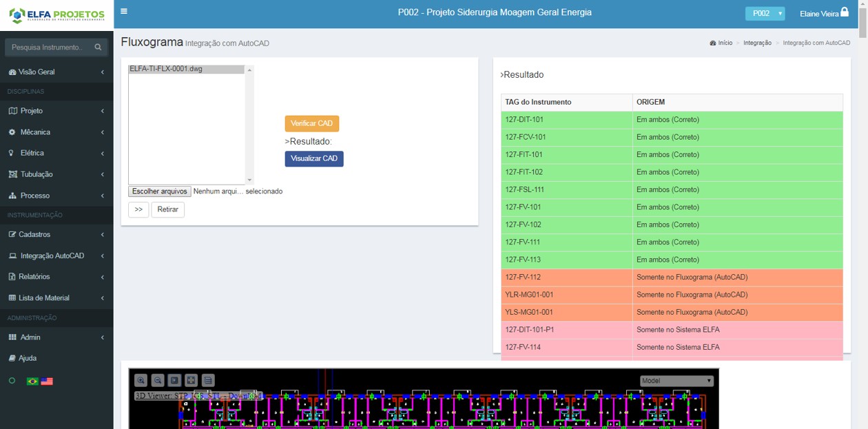
Task: Click the Verificar CAD button
Action: 311,124
